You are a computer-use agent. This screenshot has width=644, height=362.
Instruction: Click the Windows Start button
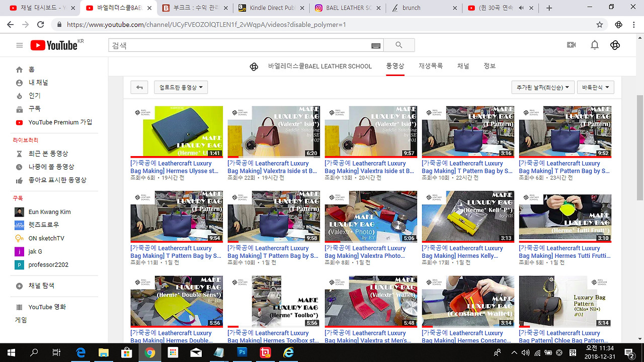tap(11, 352)
